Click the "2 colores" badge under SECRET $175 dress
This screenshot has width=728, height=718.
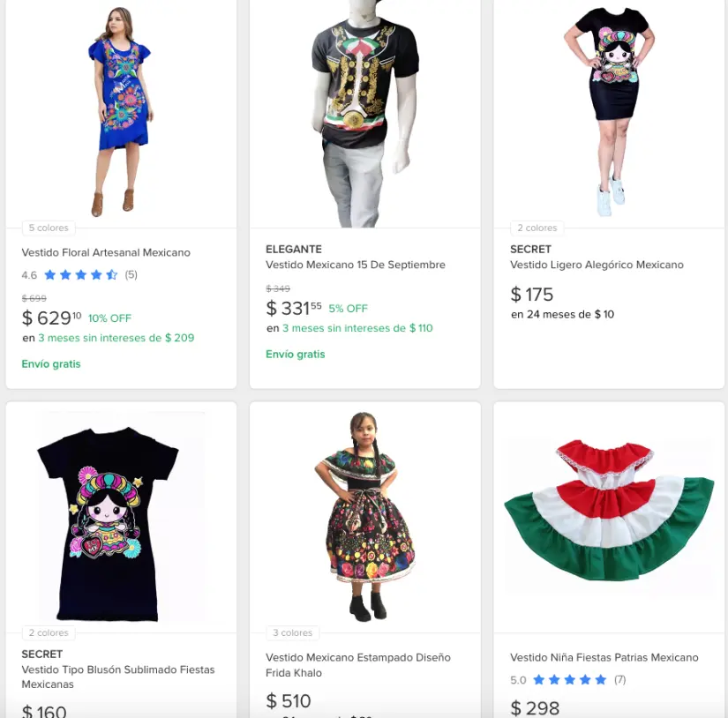click(537, 228)
